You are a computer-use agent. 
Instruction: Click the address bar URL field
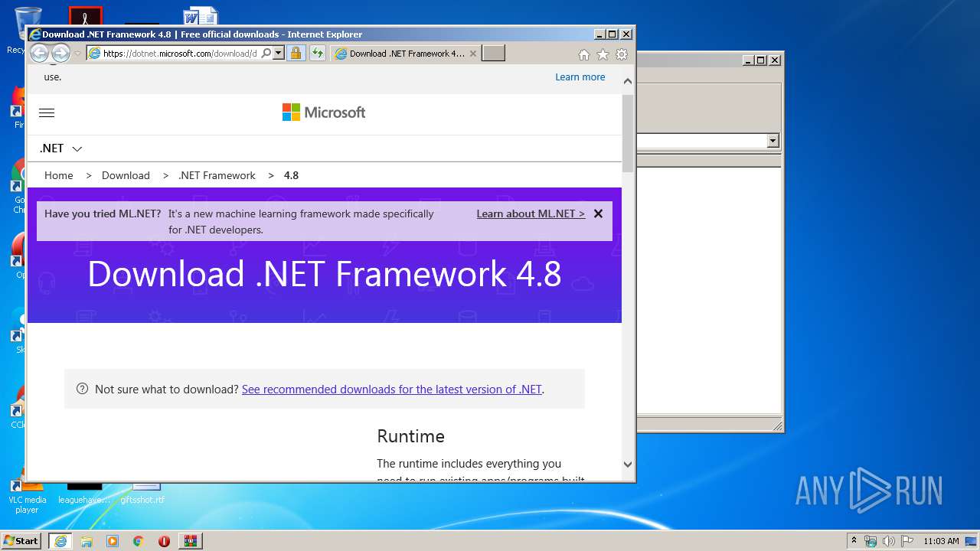181,54
